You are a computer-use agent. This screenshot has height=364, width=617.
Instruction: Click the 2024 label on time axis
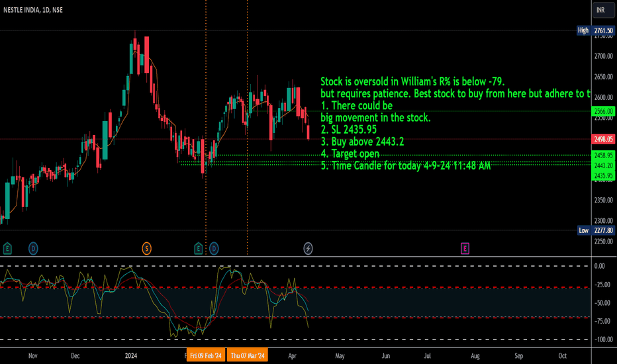tap(131, 356)
